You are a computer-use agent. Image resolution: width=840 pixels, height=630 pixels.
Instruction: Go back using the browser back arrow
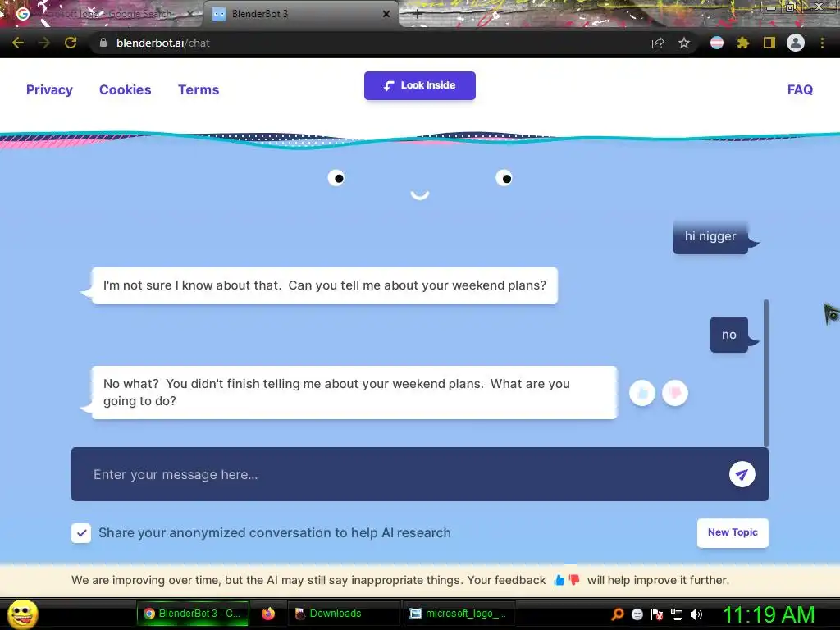pos(18,43)
